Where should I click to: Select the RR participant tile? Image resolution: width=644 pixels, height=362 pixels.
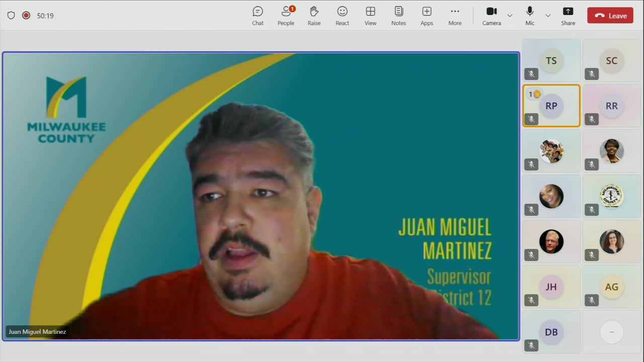tap(612, 106)
